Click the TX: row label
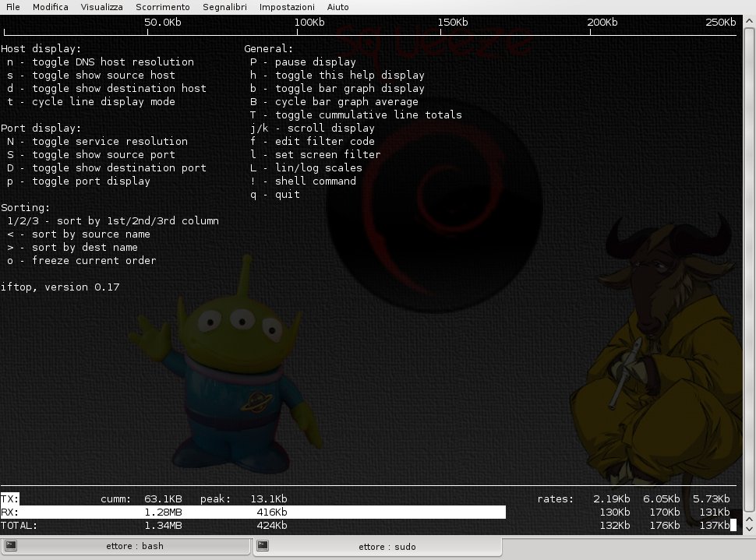 click(9, 498)
